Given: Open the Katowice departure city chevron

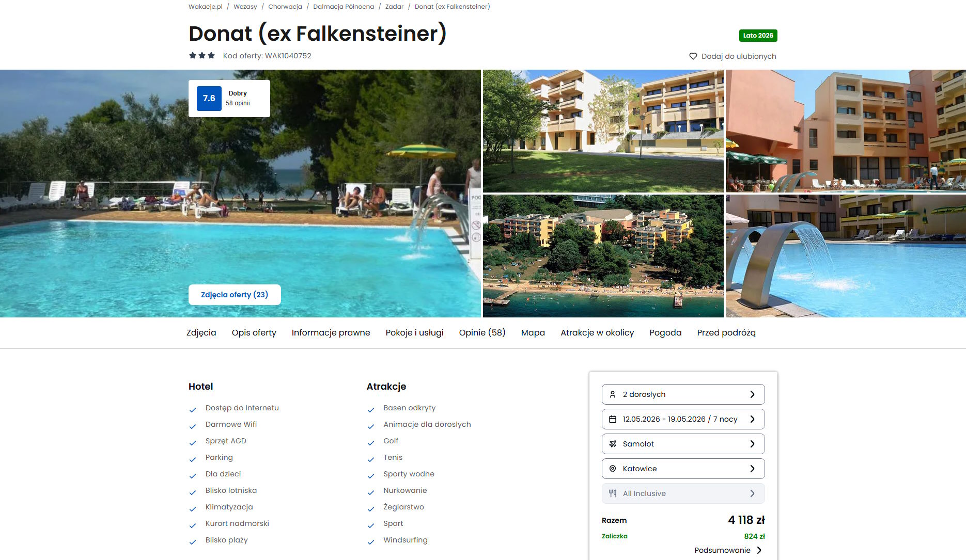Looking at the screenshot, I should pos(752,469).
